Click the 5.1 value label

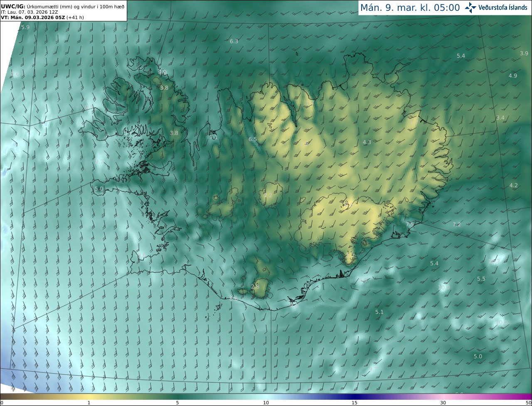379,312
